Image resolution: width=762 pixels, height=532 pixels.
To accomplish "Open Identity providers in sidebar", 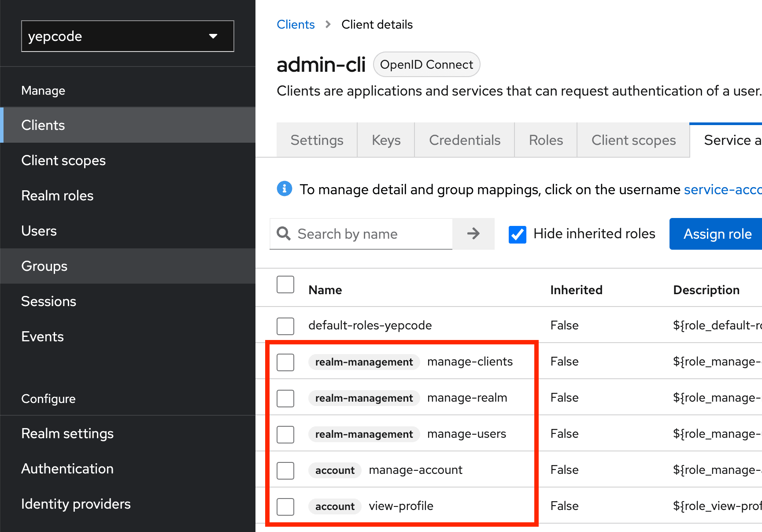I will (76, 504).
